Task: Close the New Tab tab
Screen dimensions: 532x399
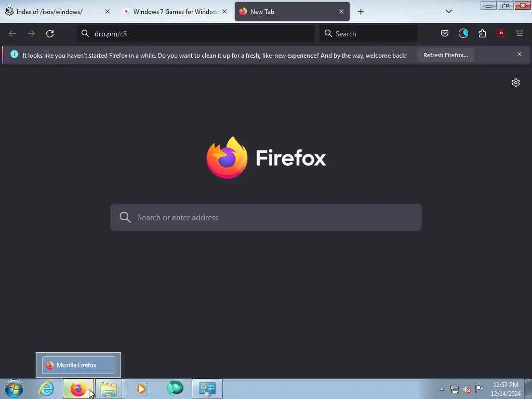Action: tap(341, 11)
